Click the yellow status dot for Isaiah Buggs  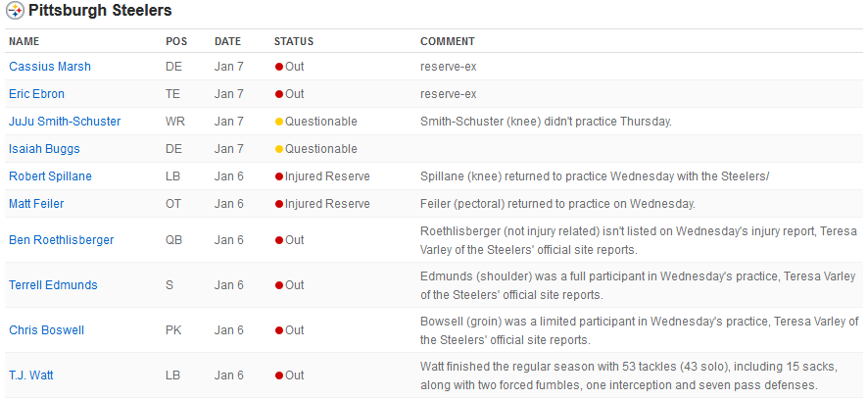click(279, 150)
